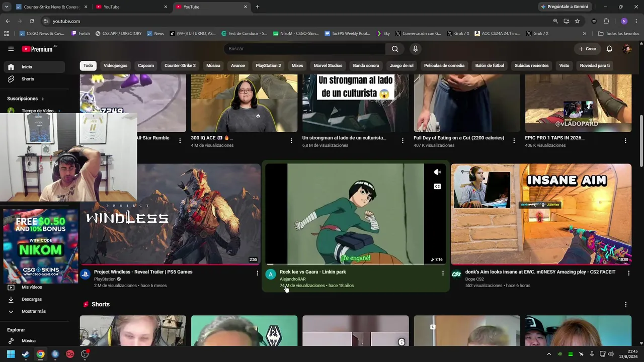Open the taskbar clock and date
644x362 pixels.
click(628, 354)
